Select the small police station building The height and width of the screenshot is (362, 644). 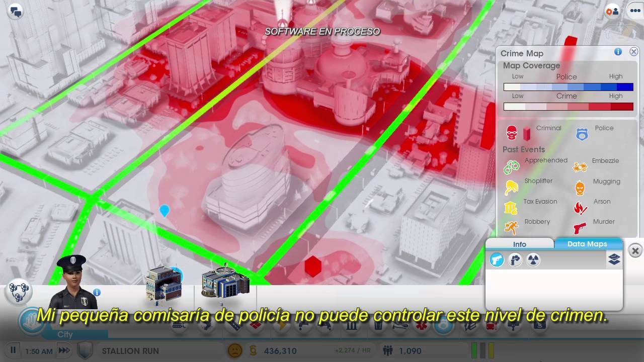(x=164, y=284)
